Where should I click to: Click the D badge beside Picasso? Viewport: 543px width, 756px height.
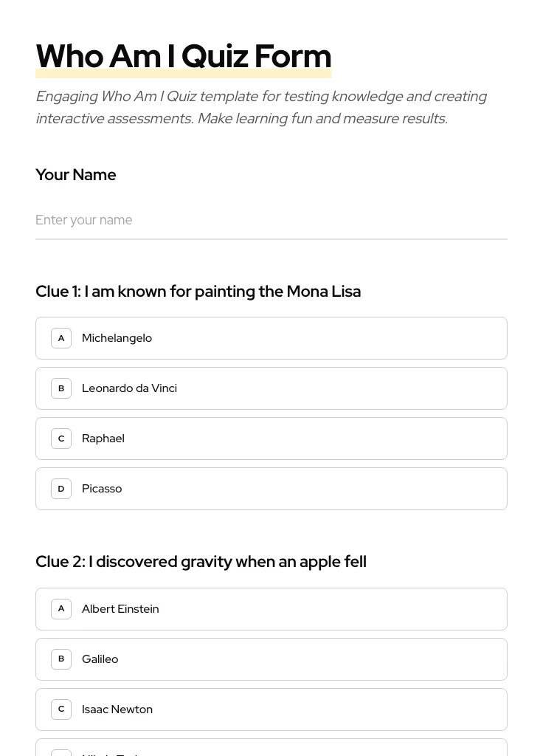[61, 489]
